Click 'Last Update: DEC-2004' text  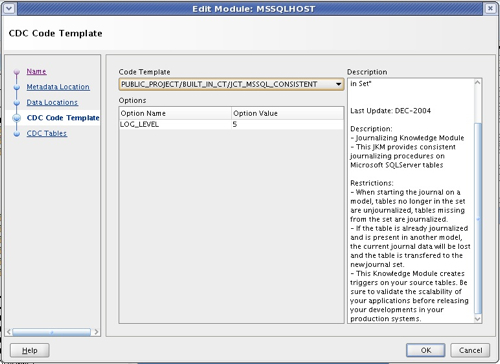coord(390,111)
